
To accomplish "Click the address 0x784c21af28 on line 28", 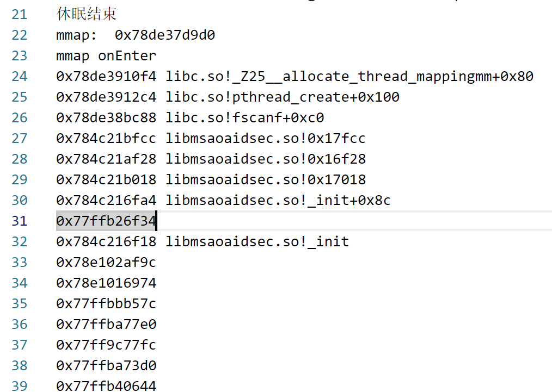I will pyautogui.click(x=106, y=159).
